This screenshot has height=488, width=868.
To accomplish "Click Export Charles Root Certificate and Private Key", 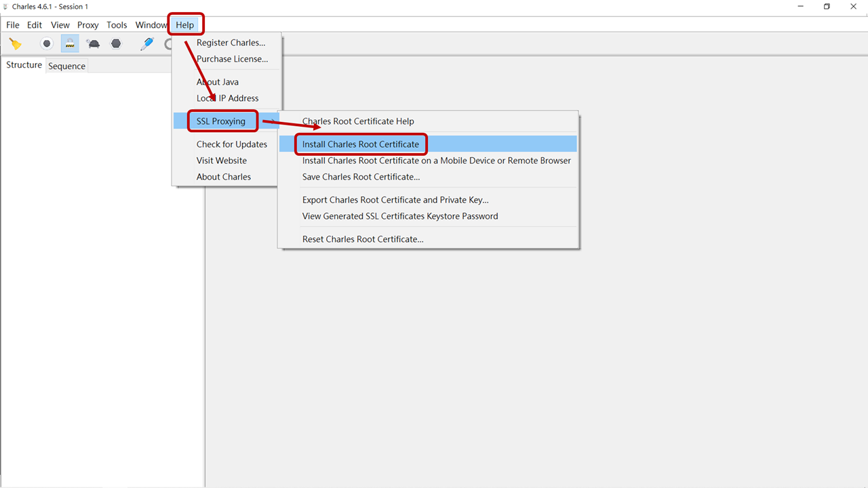I will click(x=395, y=200).
